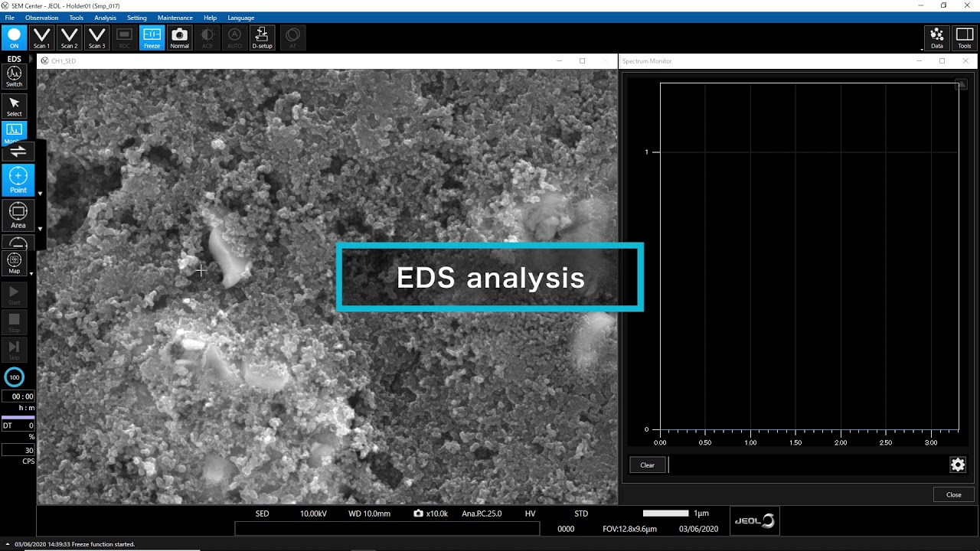Viewport: 980px width, 551px height.
Task: Open the Maintenance menu
Action: [x=175, y=18]
